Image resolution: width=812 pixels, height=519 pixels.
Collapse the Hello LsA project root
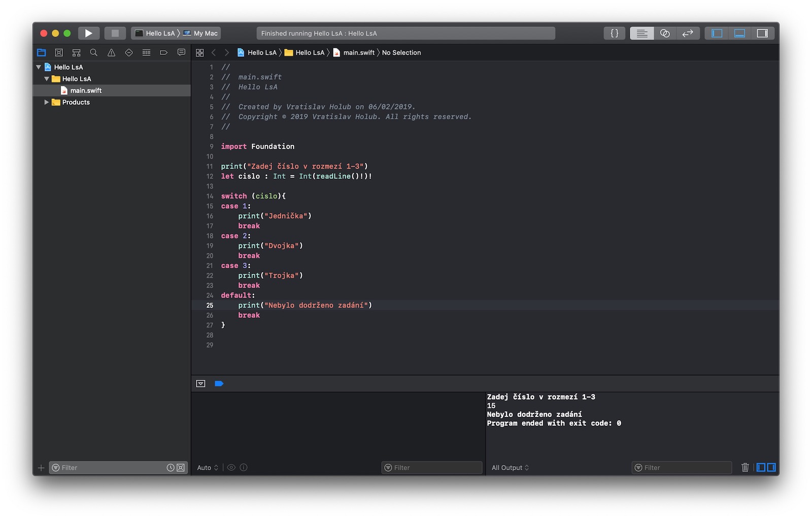[39, 67]
